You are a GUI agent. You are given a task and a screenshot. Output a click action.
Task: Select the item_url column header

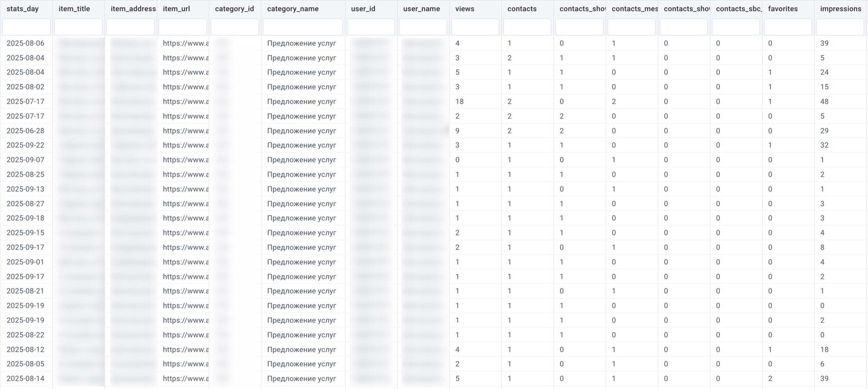pyautogui.click(x=177, y=9)
